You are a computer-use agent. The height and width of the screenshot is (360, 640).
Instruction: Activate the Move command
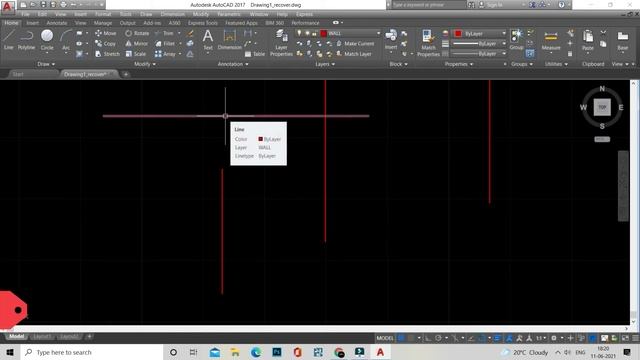105,33
